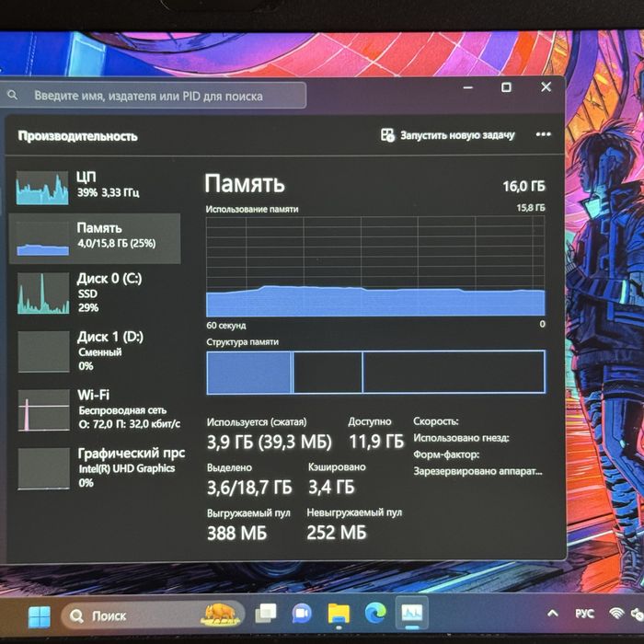
Task: Select the ЦП performance item
Action: tap(95, 188)
